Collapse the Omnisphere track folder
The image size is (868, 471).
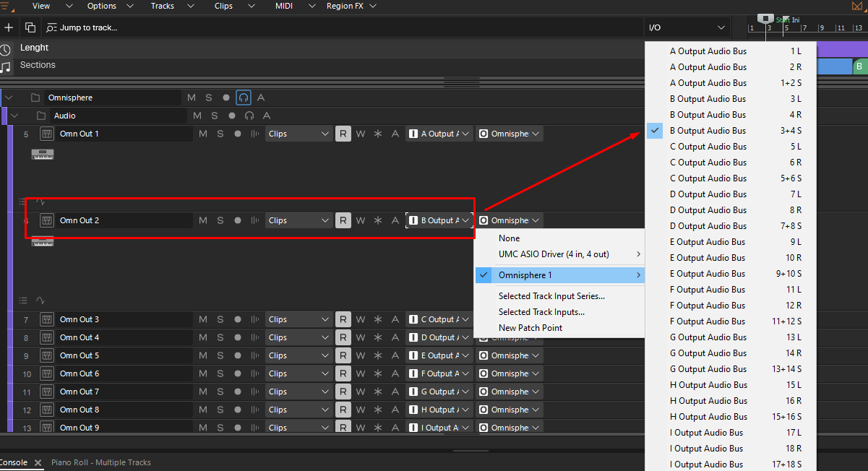pyautogui.click(x=9, y=98)
